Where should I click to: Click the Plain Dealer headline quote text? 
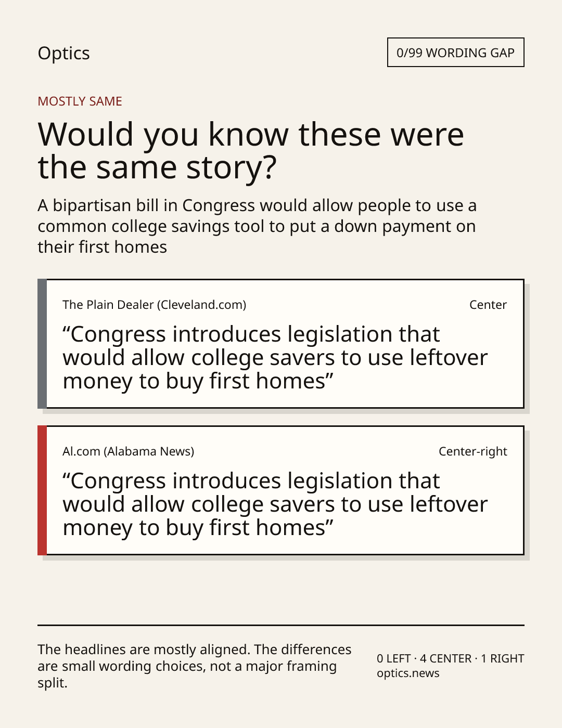click(x=275, y=358)
